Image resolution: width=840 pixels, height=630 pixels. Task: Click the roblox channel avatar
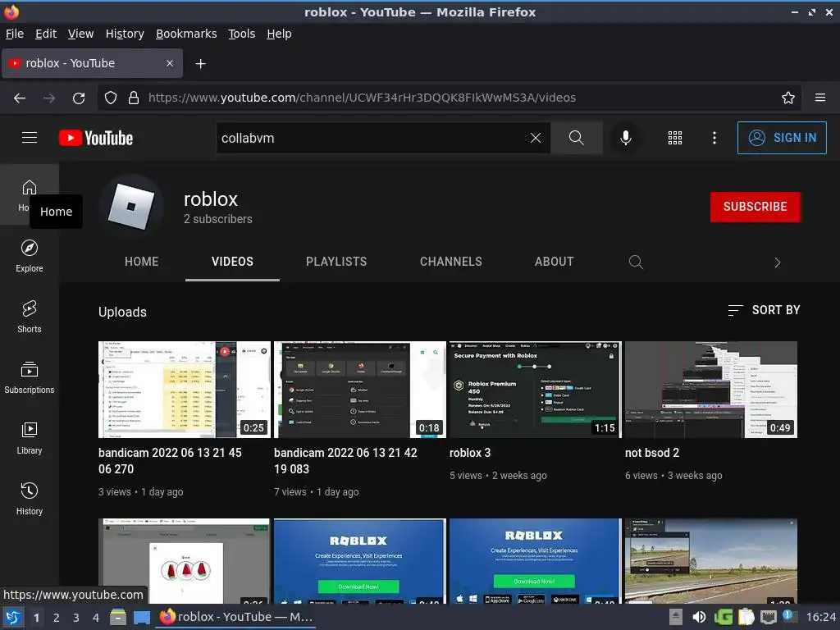pyautogui.click(x=131, y=206)
